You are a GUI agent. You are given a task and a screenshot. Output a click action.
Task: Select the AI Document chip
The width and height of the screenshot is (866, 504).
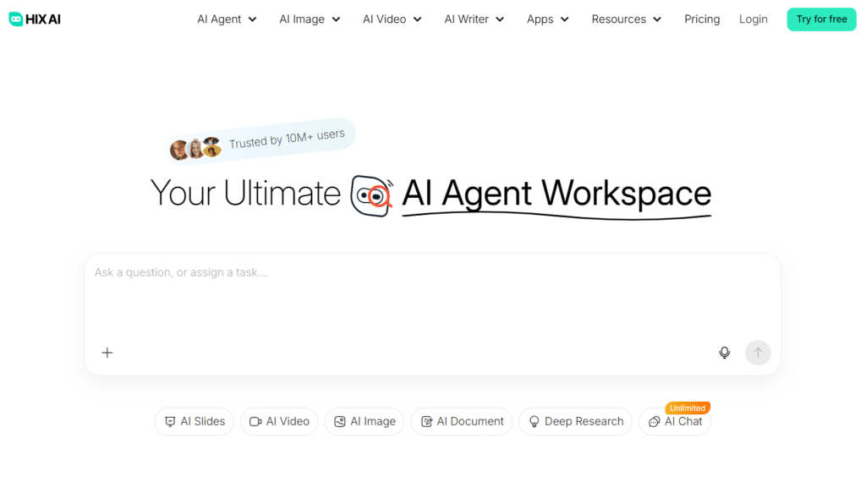462,422
